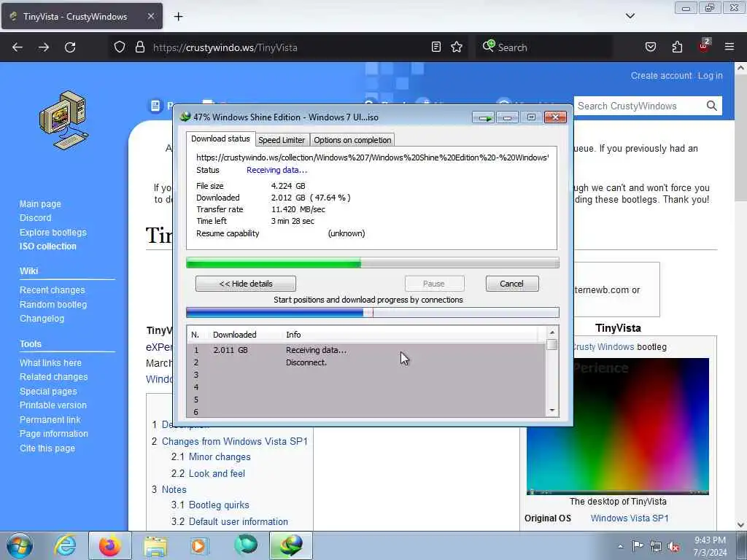Bookmark this page with the star icon
The height and width of the screenshot is (560, 747).
457,47
